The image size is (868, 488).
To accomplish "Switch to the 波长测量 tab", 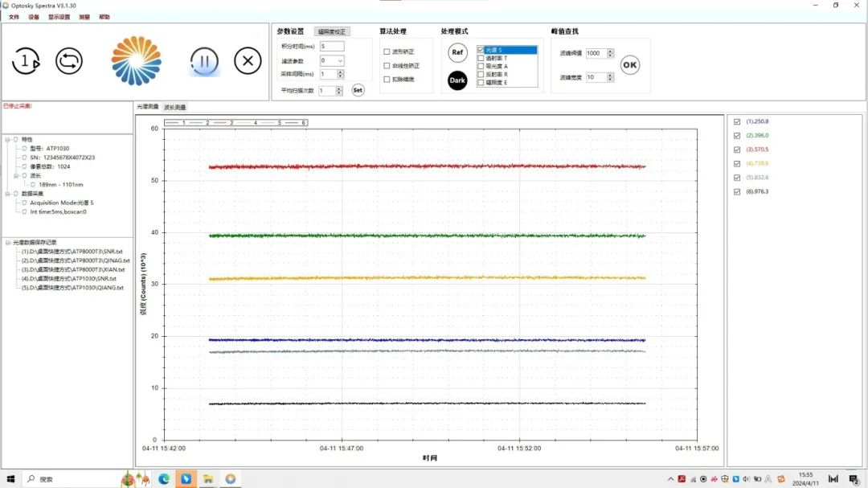I will pyautogui.click(x=175, y=107).
